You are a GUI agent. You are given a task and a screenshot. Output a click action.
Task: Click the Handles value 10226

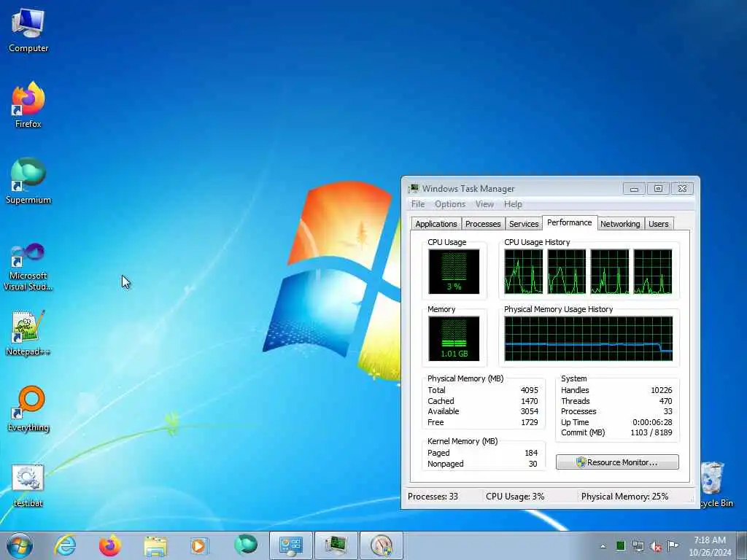tap(661, 390)
